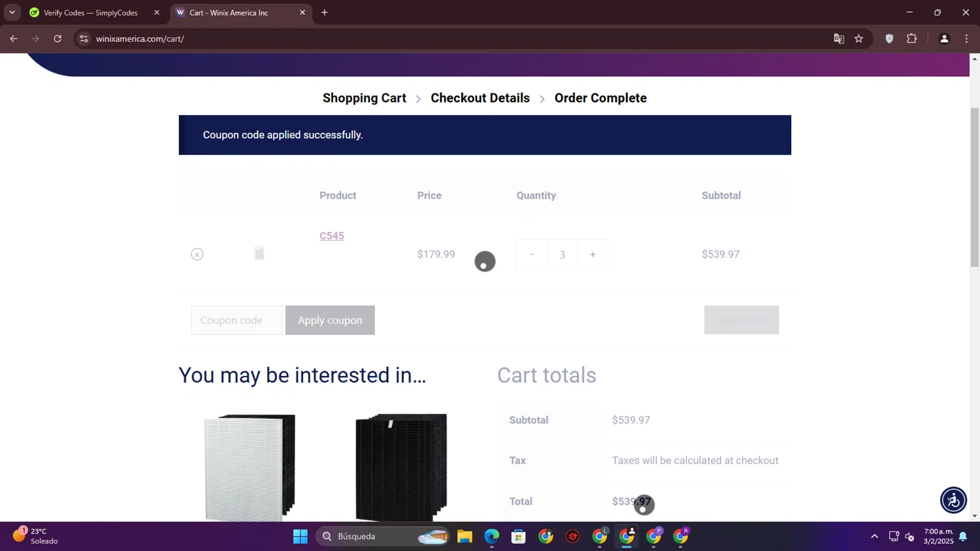
Task: Open the weather widget showing 23°C Soleado
Action: point(36,536)
